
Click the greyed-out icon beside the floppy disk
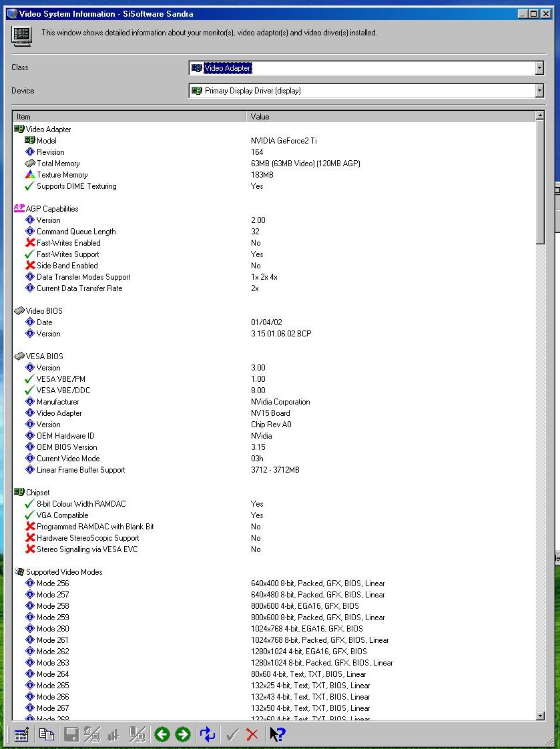pyautogui.click(x=92, y=734)
